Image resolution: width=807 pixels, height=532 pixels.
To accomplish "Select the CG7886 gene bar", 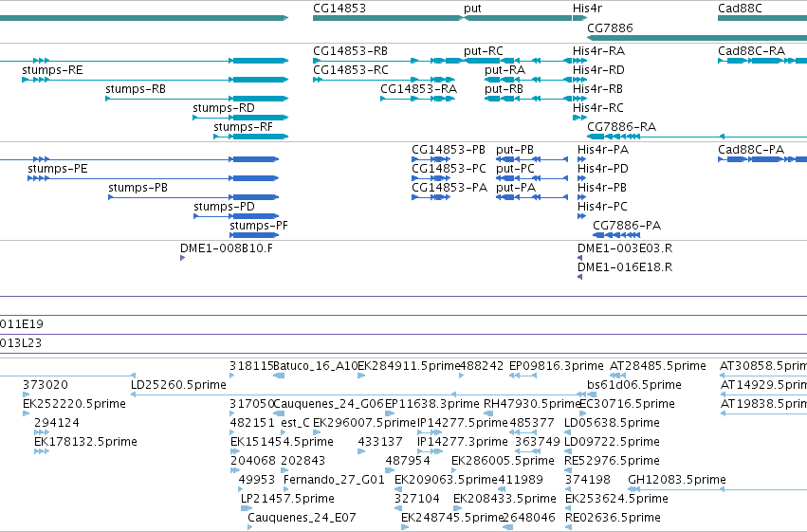I will click(697, 38).
